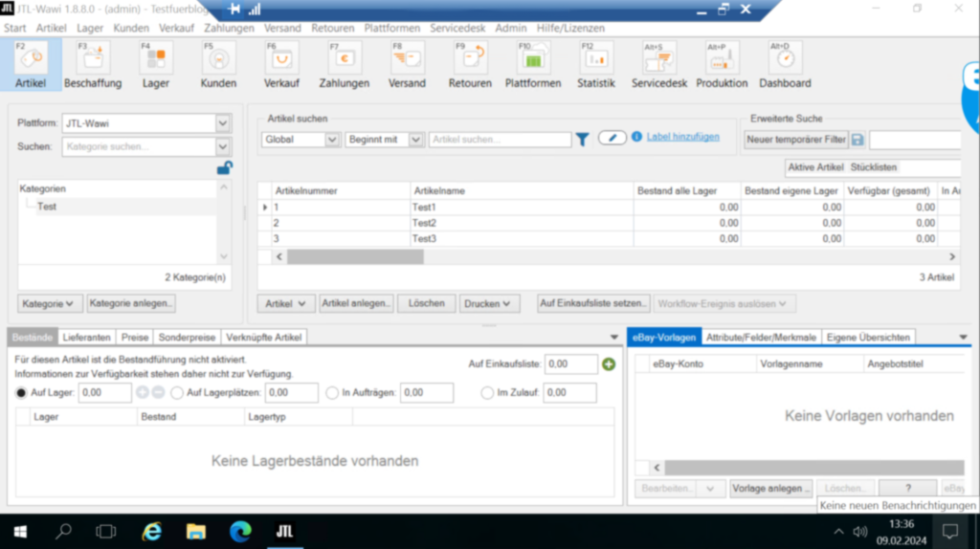Image resolution: width=980 pixels, height=549 pixels.
Task: Click the pencil edit label button
Action: pos(612,138)
